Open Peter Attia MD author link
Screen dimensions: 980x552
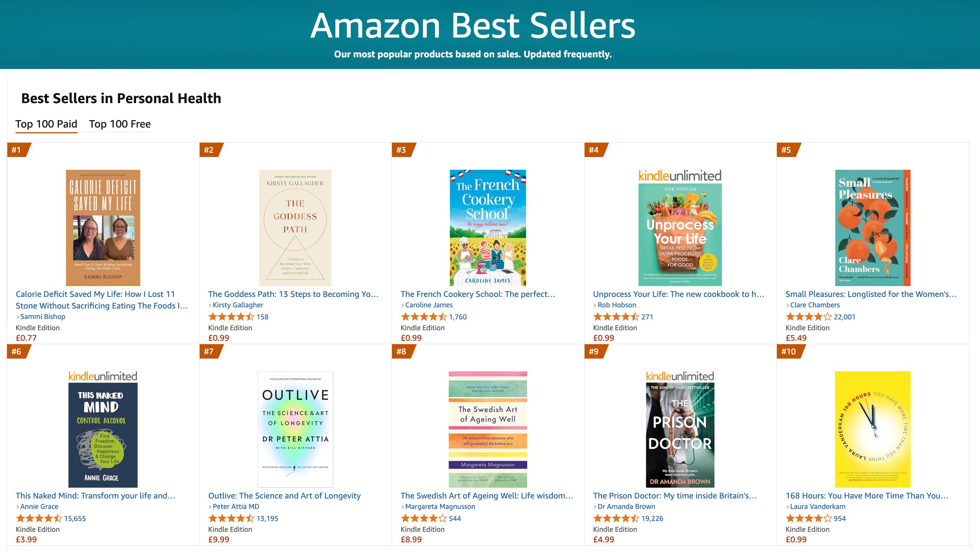click(236, 507)
